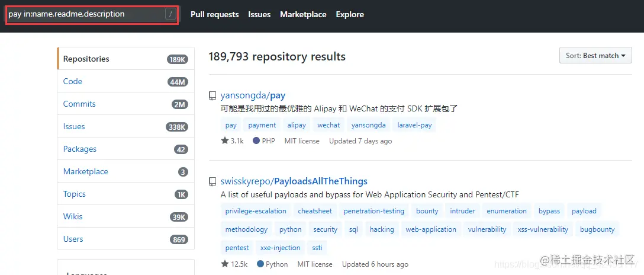The width and height of the screenshot is (644, 275).
Task: Click the 'payload' topic tag
Action: tap(584, 211)
